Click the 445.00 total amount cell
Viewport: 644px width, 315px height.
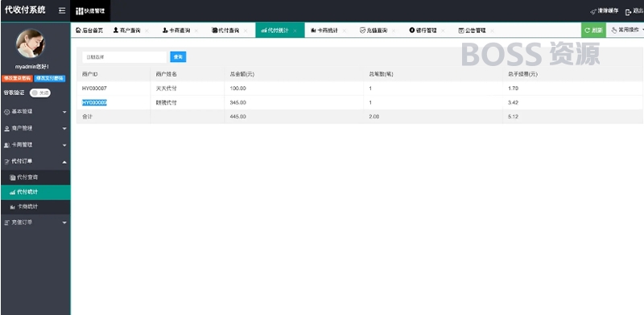[237, 117]
